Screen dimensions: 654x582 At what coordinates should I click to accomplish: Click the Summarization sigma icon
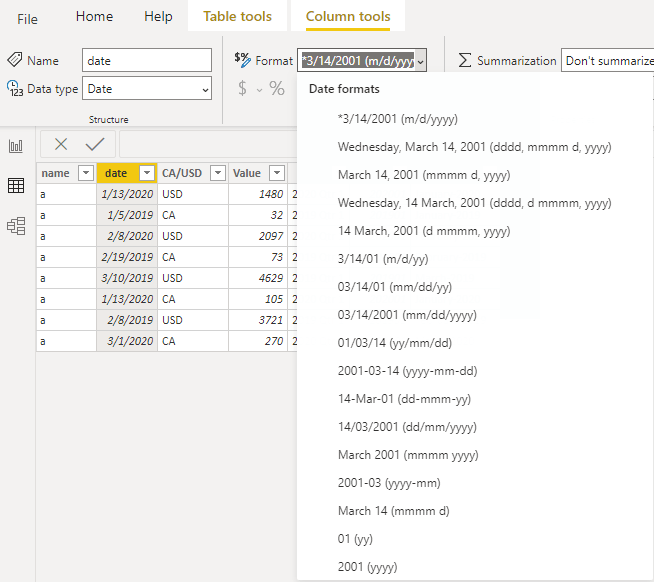pos(465,60)
